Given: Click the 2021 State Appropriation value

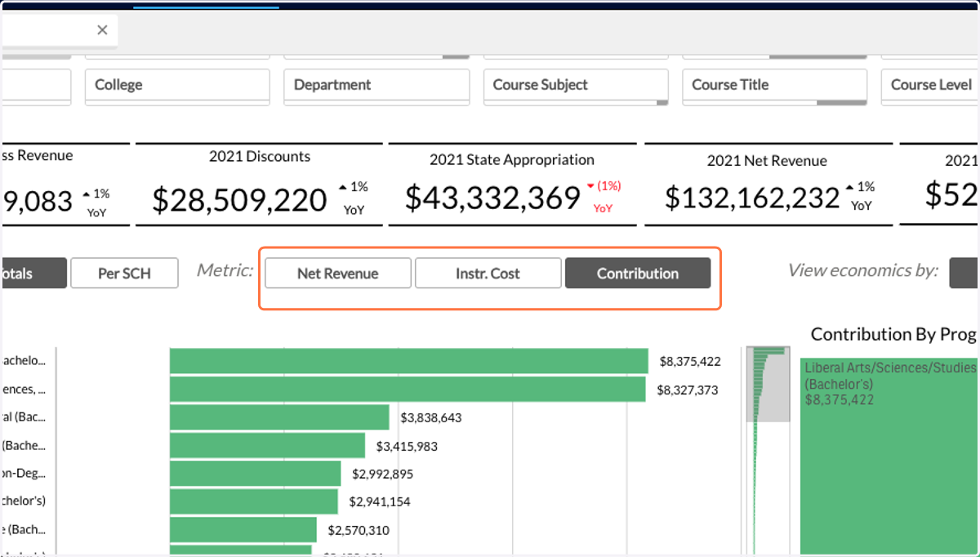Looking at the screenshot, I should pos(492,198).
